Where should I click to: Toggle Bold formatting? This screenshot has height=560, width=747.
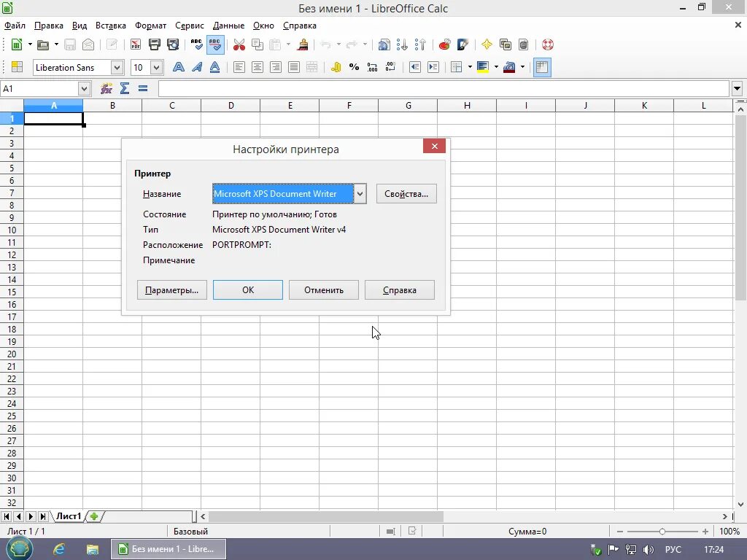tap(179, 67)
